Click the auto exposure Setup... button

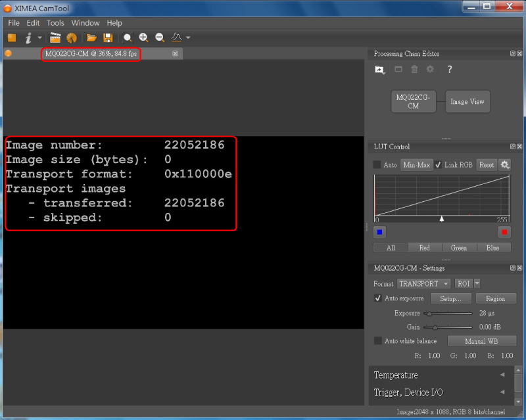451,298
